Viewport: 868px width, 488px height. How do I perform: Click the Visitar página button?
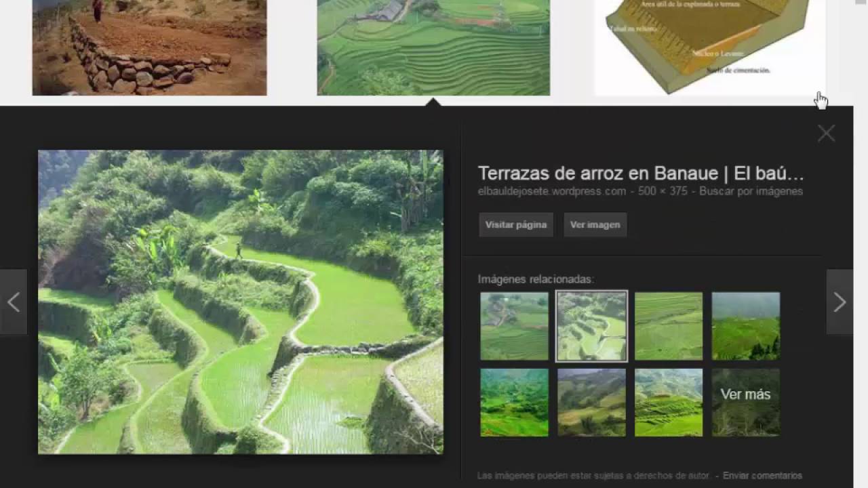coord(516,225)
